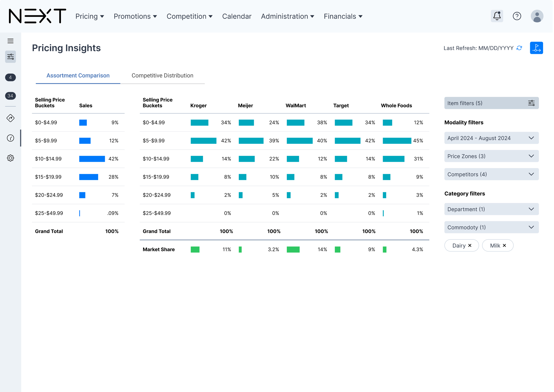This screenshot has height=392, width=554.
Task: Open the diamond arrow sidebar icon
Action: point(10,118)
